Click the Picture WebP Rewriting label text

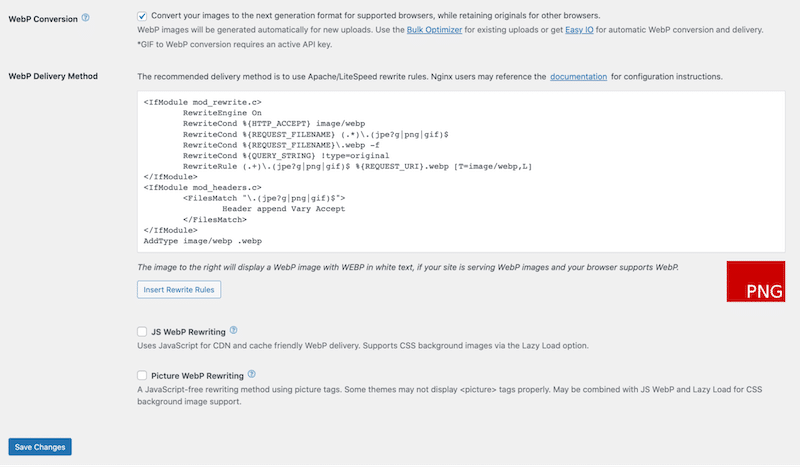[196, 376]
